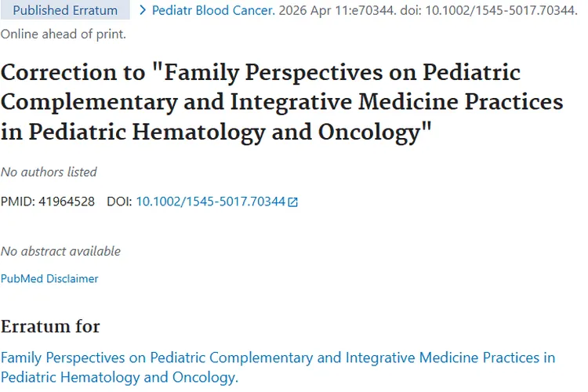Click the 'Erratum for' section heading
588x392 pixels.
pyautogui.click(x=50, y=326)
